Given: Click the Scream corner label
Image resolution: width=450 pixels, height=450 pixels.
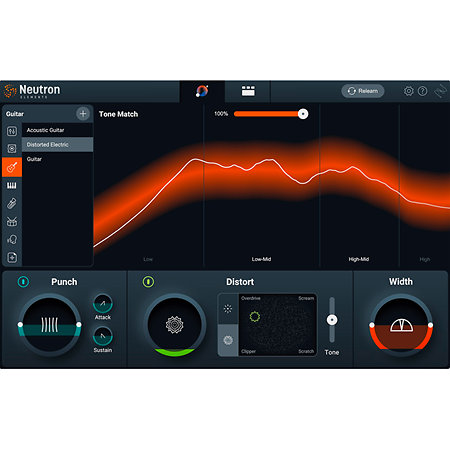Looking at the screenshot, I should click(x=306, y=298).
